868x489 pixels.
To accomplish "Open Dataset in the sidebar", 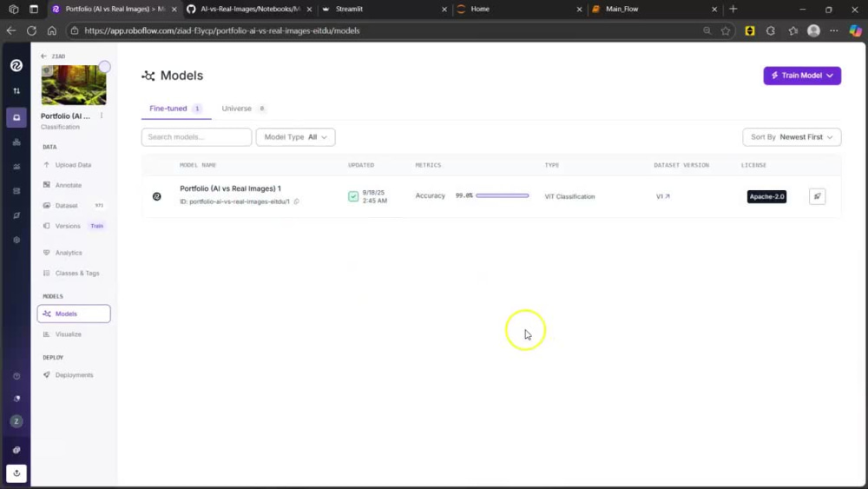I will pyautogui.click(x=73, y=206).
